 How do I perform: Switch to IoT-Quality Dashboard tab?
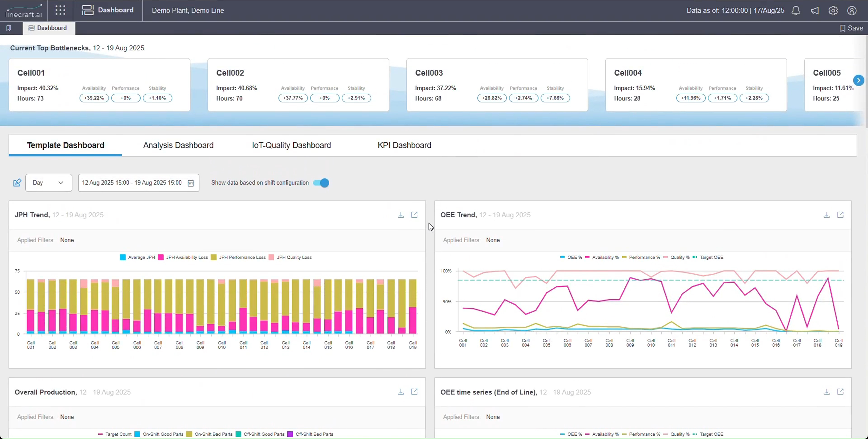pos(291,145)
